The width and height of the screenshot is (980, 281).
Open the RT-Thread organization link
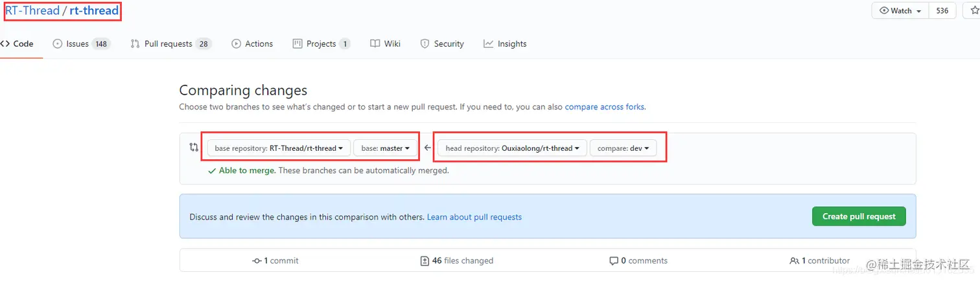(x=32, y=10)
